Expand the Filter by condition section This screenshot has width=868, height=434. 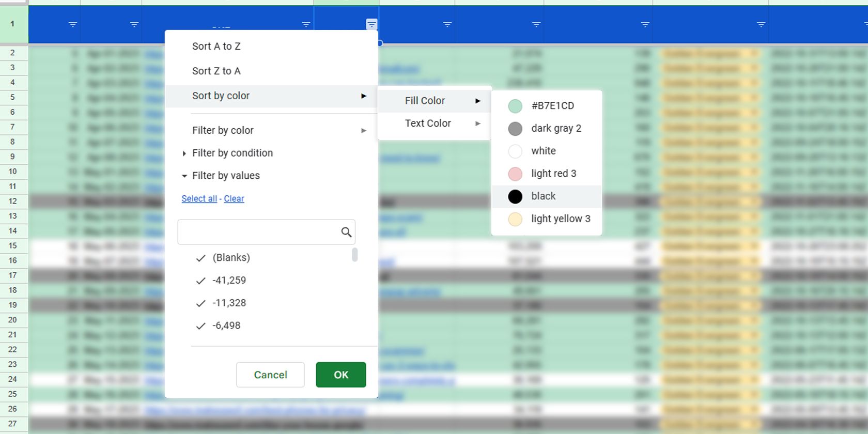233,153
